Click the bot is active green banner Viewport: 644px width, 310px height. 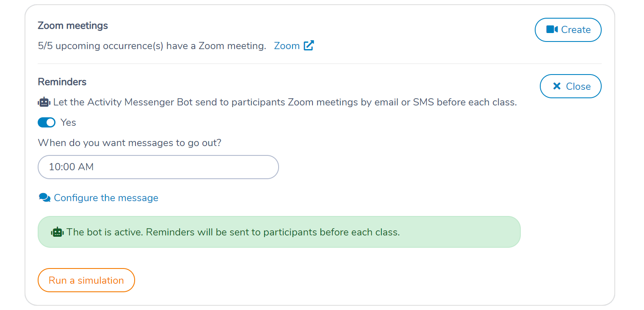(279, 232)
